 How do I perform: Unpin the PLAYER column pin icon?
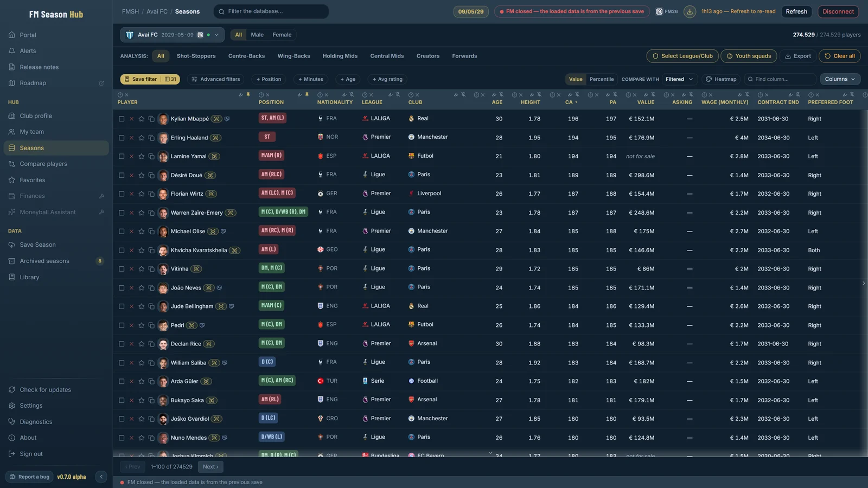(x=248, y=94)
